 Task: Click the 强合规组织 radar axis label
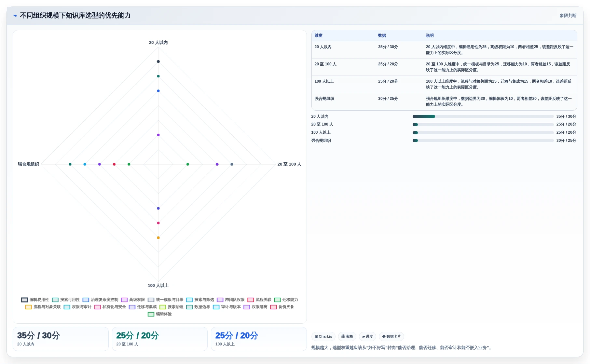(29, 164)
